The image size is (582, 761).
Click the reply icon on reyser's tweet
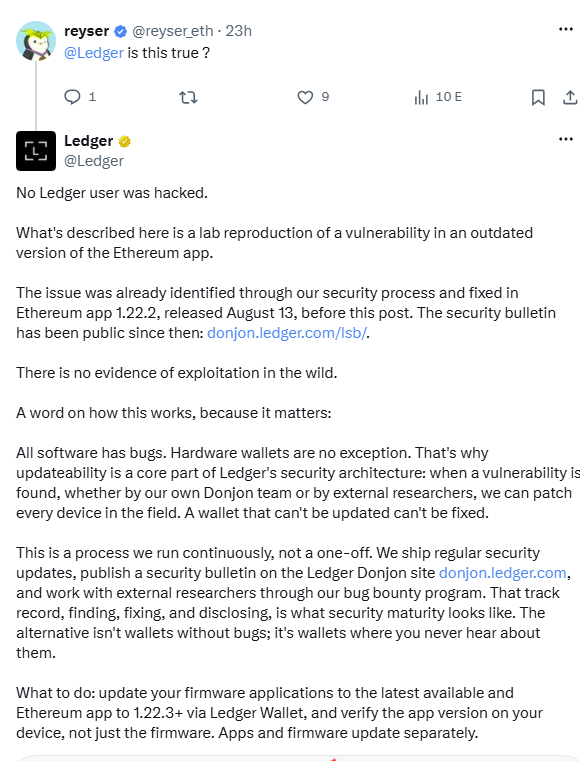[72, 97]
